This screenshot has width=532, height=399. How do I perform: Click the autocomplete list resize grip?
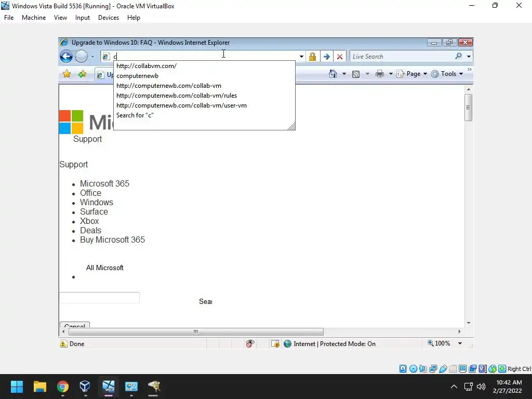pyautogui.click(x=292, y=127)
